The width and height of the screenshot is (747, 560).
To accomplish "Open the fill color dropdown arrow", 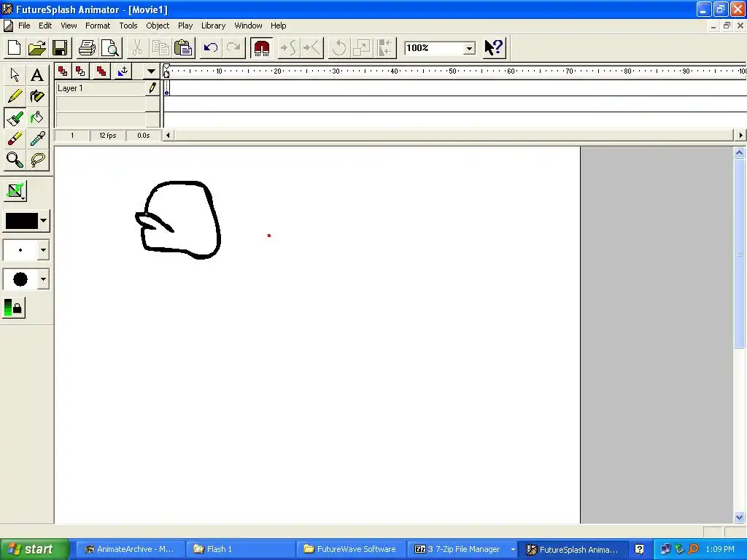I will (43, 220).
